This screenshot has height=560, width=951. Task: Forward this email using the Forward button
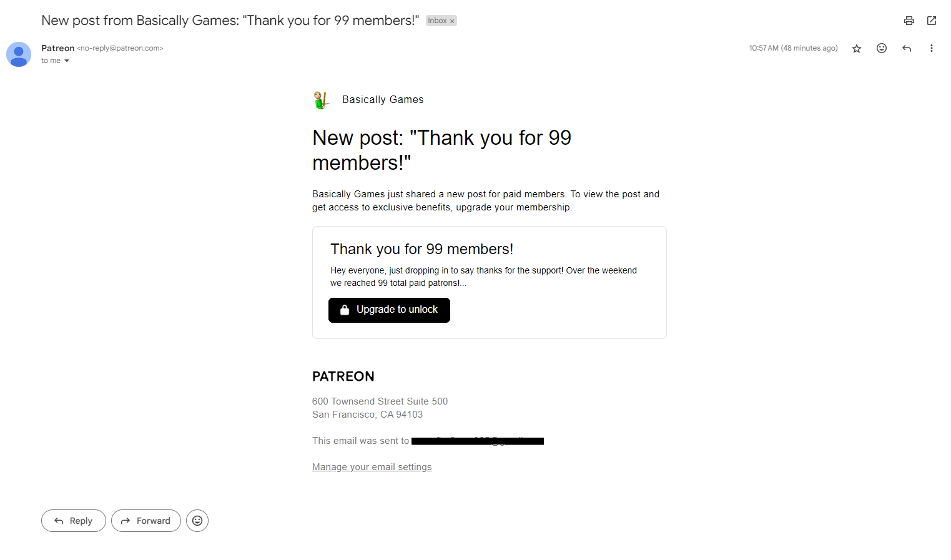point(145,521)
